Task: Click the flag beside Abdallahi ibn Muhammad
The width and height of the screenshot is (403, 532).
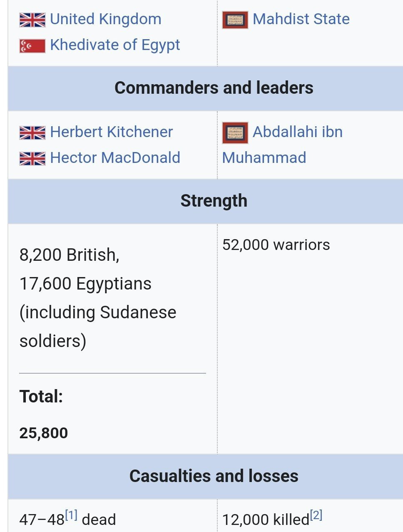Action: tap(235, 132)
